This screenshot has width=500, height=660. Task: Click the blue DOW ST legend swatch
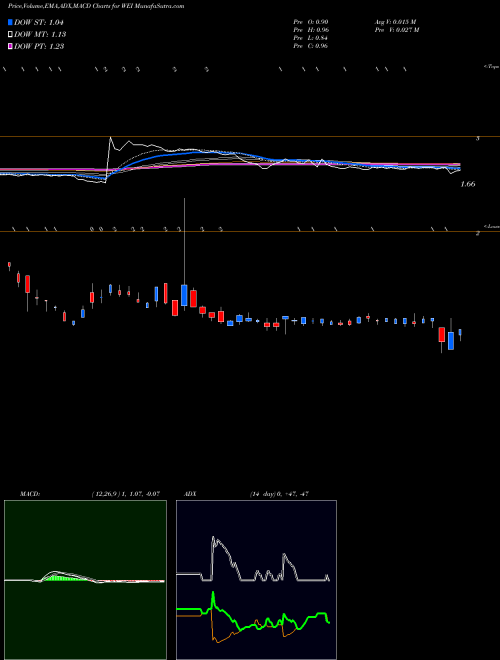click(x=11, y=22)
